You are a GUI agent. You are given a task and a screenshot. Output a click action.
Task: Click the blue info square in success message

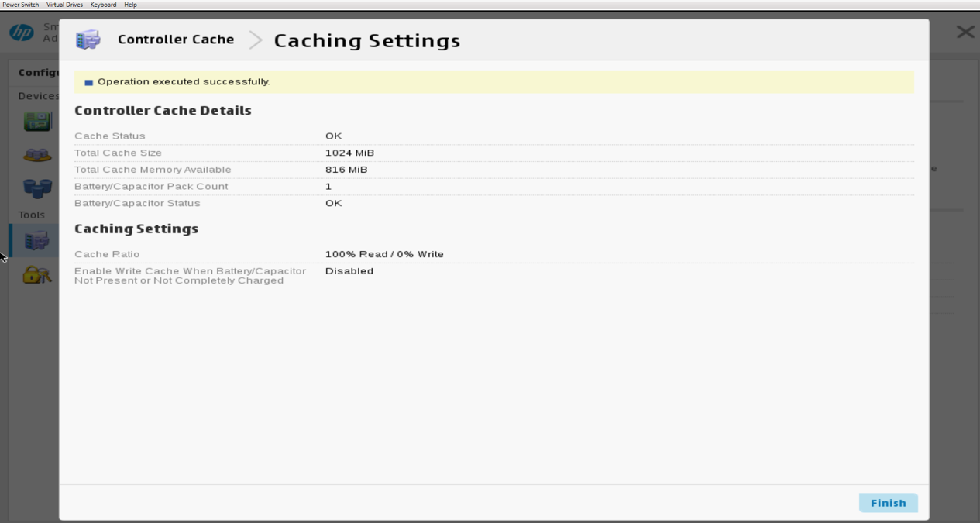(x=89, y=83)
